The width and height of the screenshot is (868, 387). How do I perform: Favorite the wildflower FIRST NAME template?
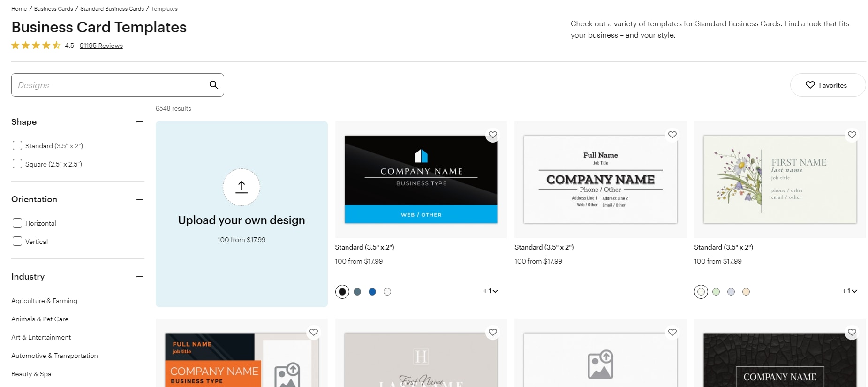[852, 135]
